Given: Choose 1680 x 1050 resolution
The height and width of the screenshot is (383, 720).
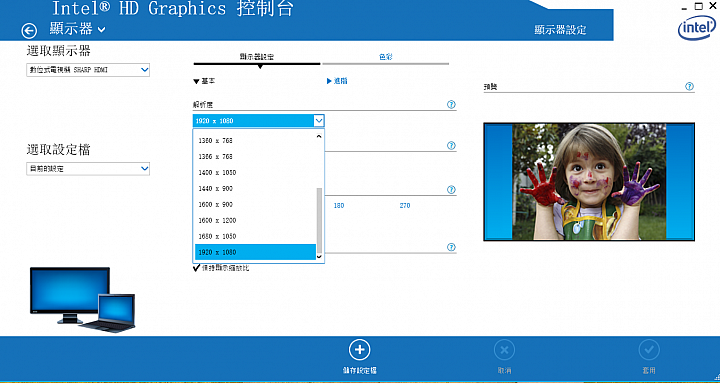Looking at the screenshot, I should pyautogui.click(x=255, y=236).
